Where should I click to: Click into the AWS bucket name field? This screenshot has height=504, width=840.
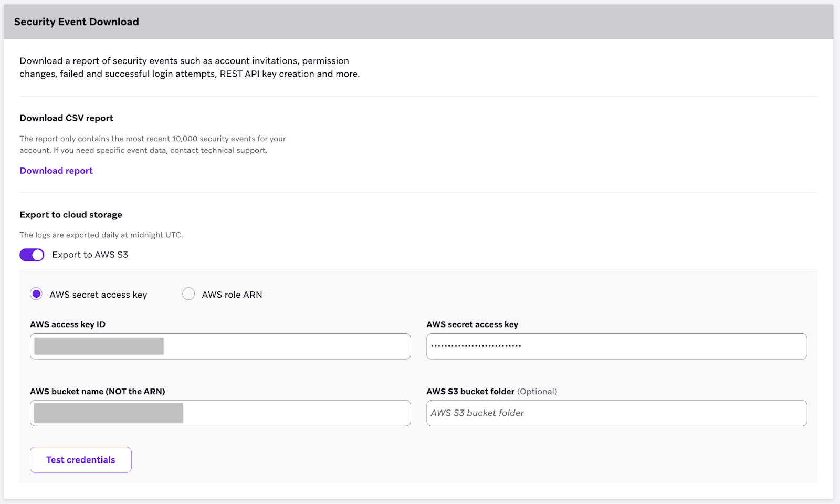pos(220,413)
